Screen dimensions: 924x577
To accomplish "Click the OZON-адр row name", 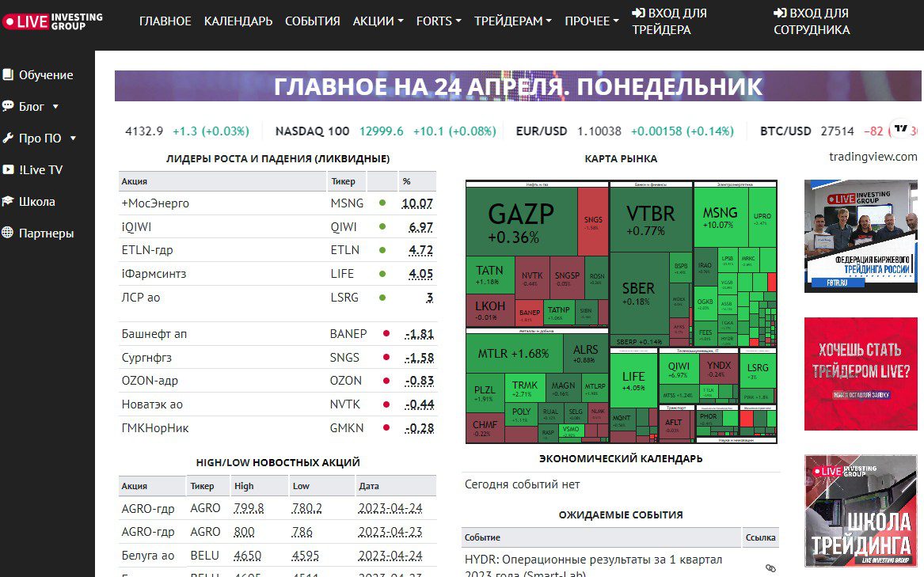I will (150, 381).
